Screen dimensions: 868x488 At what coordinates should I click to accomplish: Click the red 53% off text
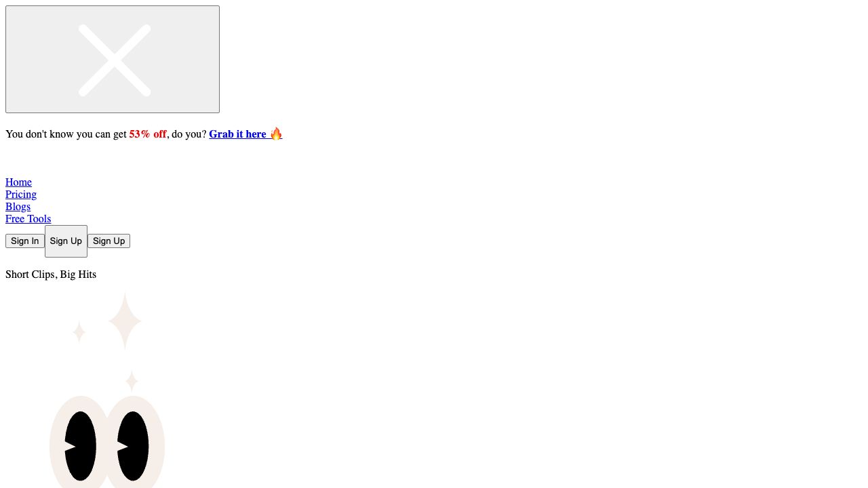(x=148, y=134)
